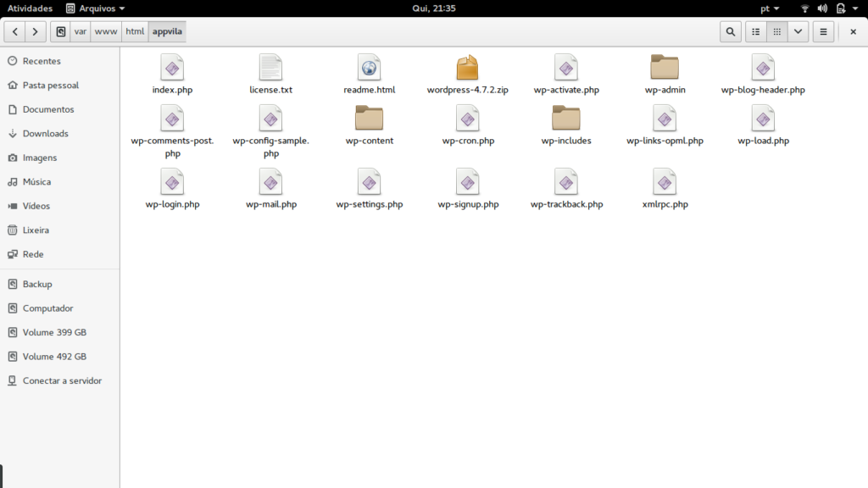Open Atividades overview
The height and width of the screenshot is (488, 868).
tap(30, 8)
